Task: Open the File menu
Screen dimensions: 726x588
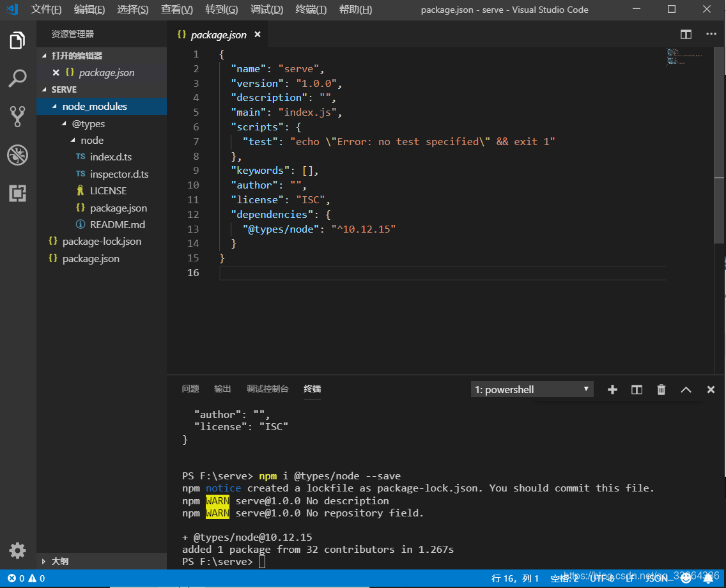Action: point(46,10)
